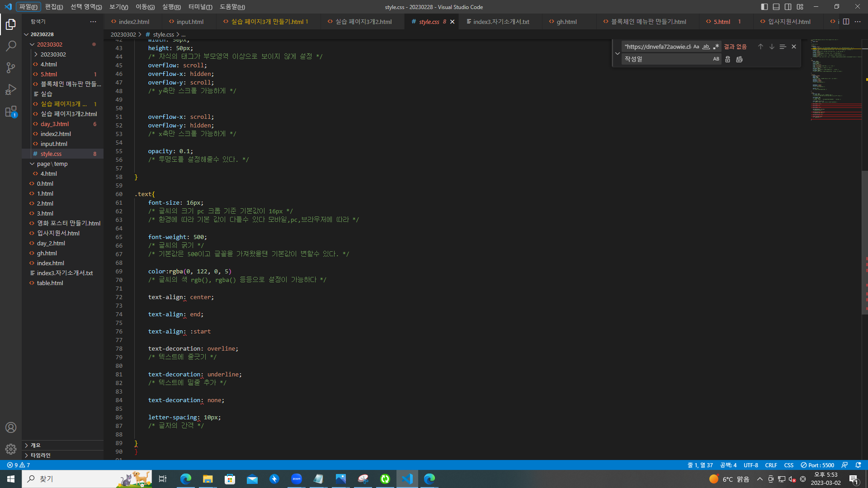Open the Source Control view

(11, 68)
